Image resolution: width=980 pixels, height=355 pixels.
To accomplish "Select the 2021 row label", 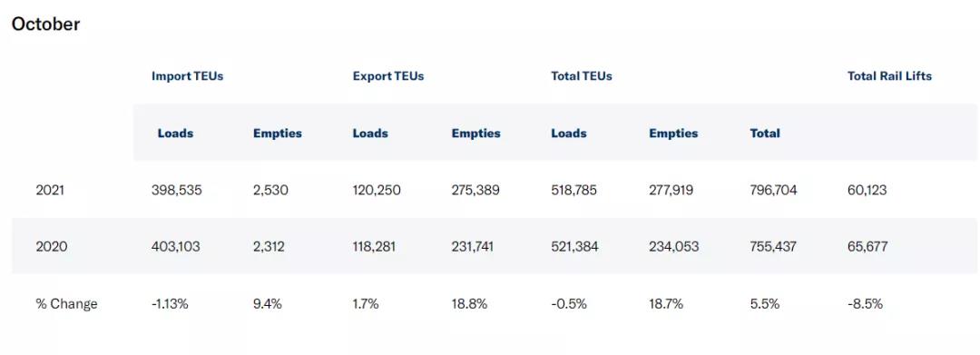I will point(50,190).
